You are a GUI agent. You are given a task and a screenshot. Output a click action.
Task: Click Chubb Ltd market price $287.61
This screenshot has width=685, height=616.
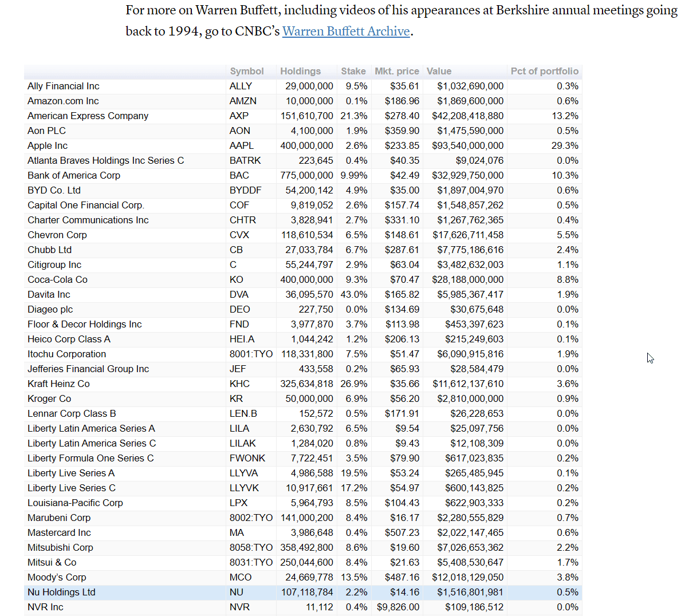402,250
